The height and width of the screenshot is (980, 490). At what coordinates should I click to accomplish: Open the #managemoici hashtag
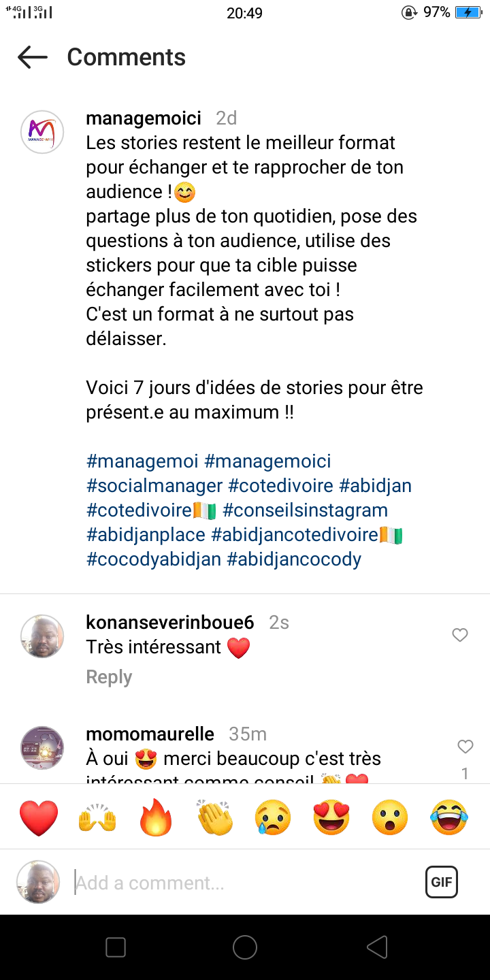point(267,461)
